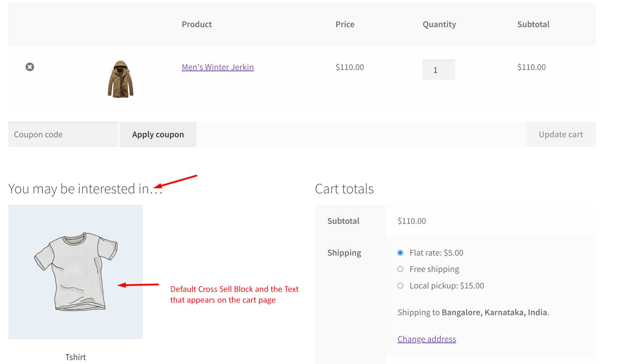The image size is (626, 364).
Task: Click the Subtotal column header
Action: click(533, 24)
